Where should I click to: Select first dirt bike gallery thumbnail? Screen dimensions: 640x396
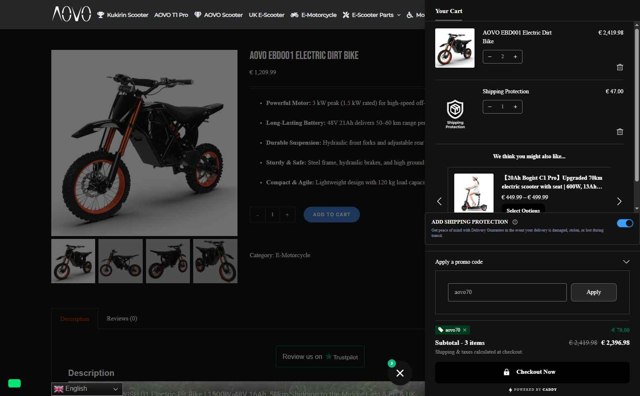pos(73,261)
